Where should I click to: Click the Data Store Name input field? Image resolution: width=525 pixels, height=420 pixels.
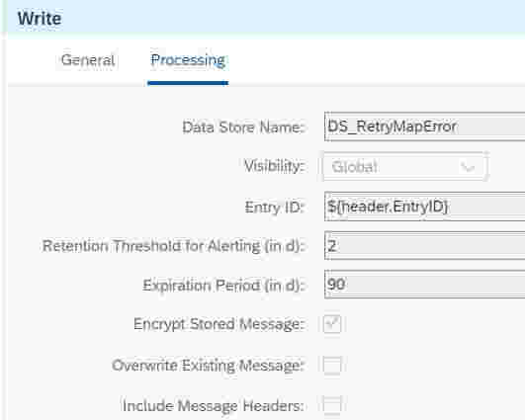(424, 126)
